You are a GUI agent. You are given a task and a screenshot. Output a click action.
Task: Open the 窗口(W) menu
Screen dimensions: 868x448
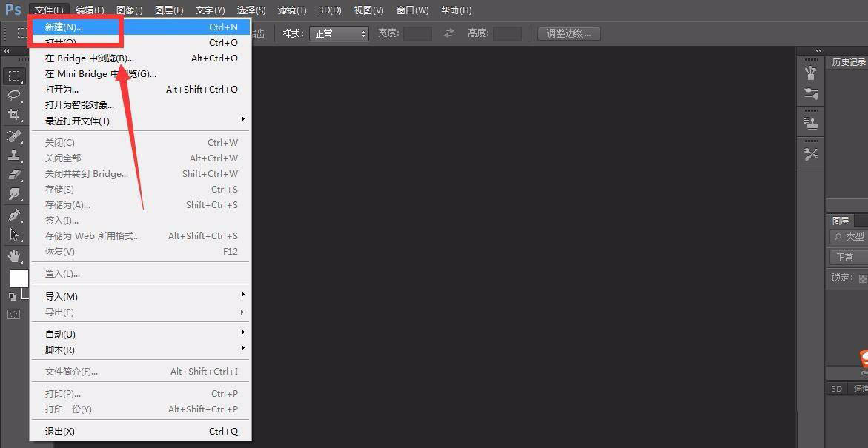tap(412, 10)
